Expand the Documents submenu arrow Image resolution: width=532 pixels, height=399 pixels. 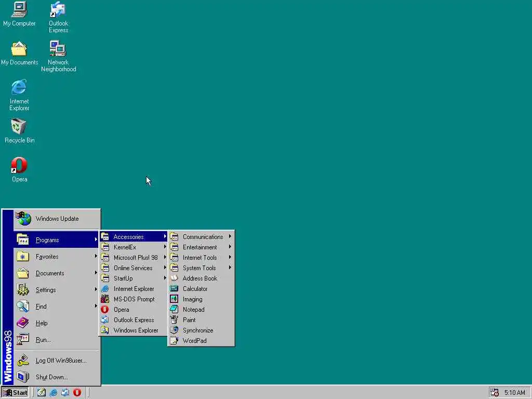pyautogui.click(x=96, y=273)
